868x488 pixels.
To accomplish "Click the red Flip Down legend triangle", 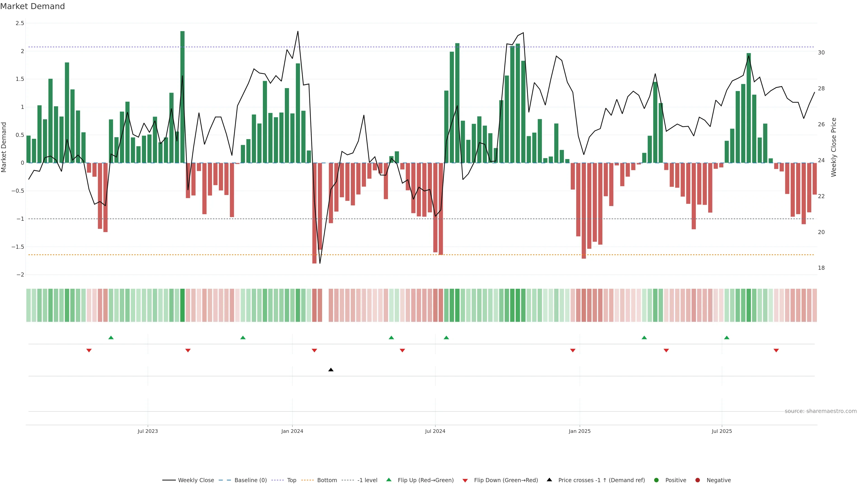I will (x=465, y=480).
